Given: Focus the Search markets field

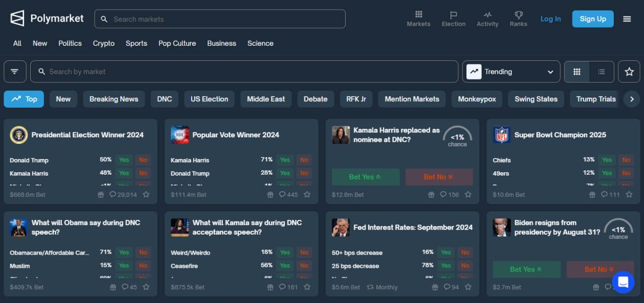Looking at the screenshot, I should pyautogui.click(x=220, y=19).
